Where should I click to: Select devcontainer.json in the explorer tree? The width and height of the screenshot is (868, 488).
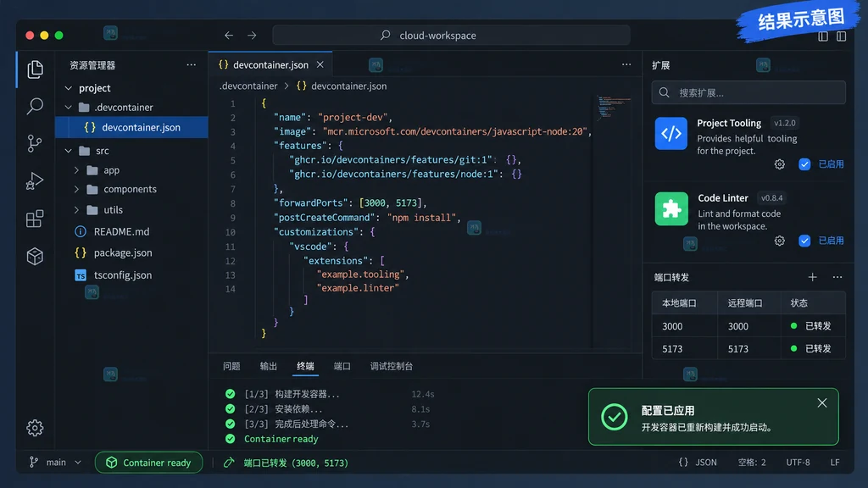[131, 127]
